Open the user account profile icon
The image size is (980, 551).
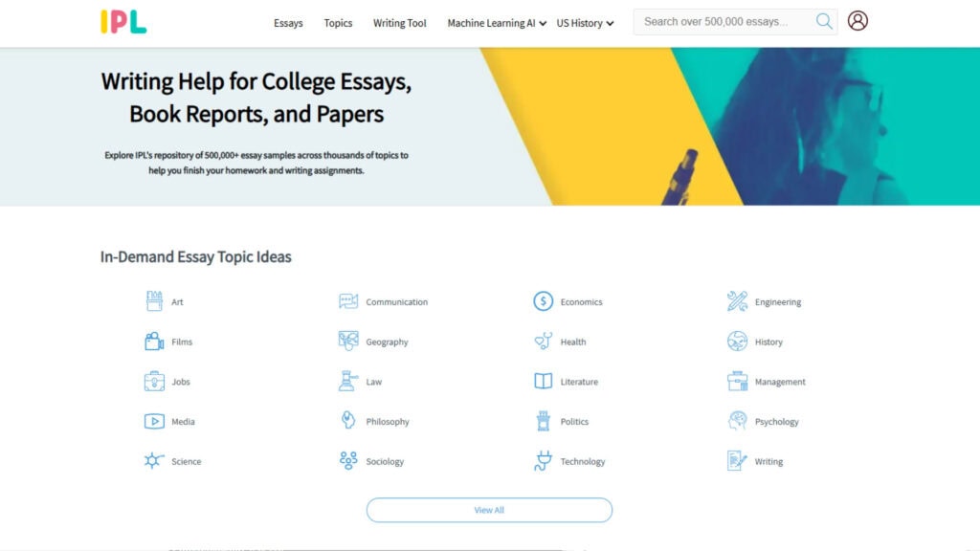(x=857, y=21)
